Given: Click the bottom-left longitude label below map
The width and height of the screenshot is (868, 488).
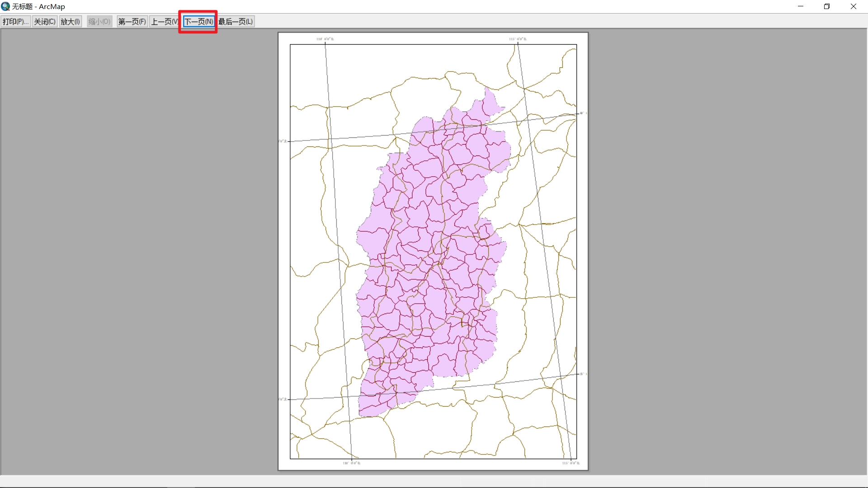Looking at the screenshot, I should tap(351, 463).
